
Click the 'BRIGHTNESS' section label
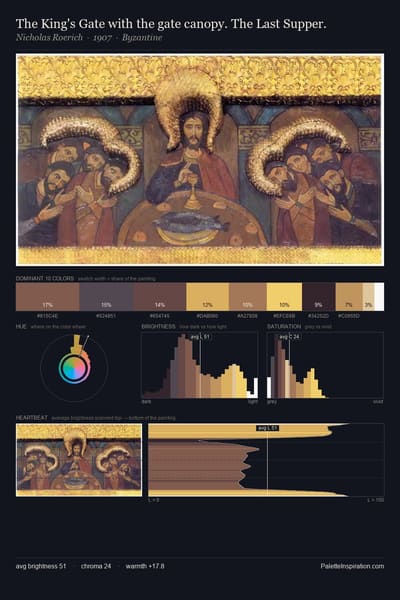[158, 326]
